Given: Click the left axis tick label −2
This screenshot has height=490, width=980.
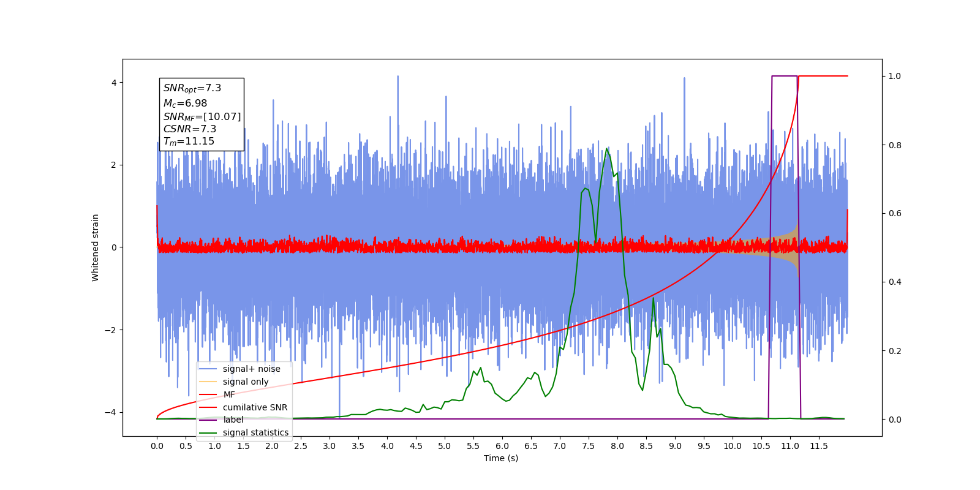Looking at the screenshot, I should [x=111, y=330].
